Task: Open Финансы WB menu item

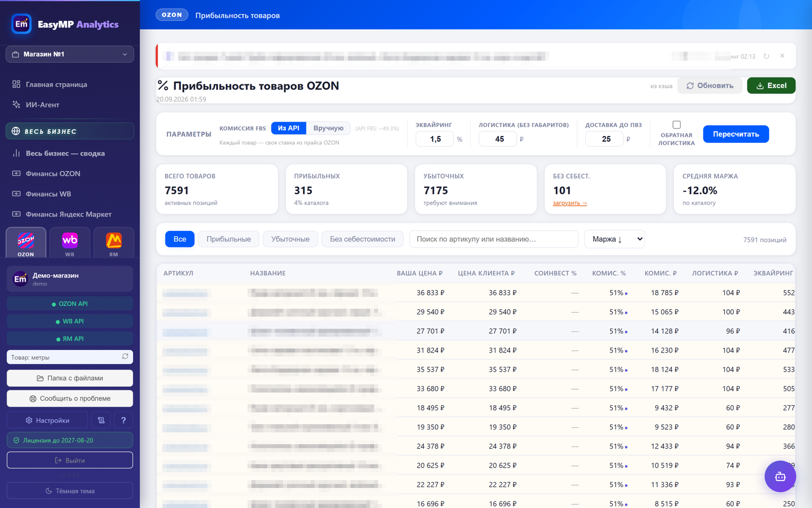Action: point(48,194)
